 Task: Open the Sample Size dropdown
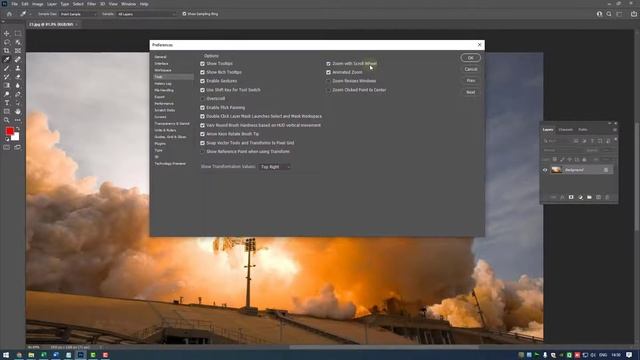pos(78,14)
